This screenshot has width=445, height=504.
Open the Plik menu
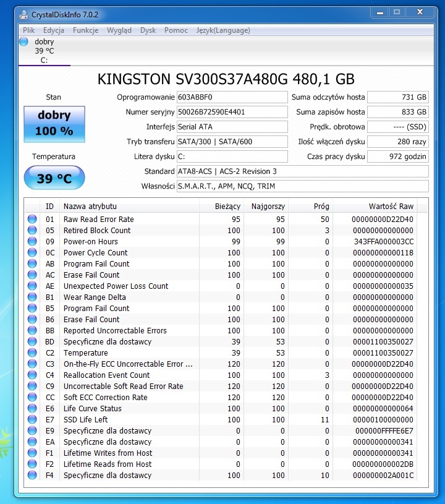(x=28, y=30)
